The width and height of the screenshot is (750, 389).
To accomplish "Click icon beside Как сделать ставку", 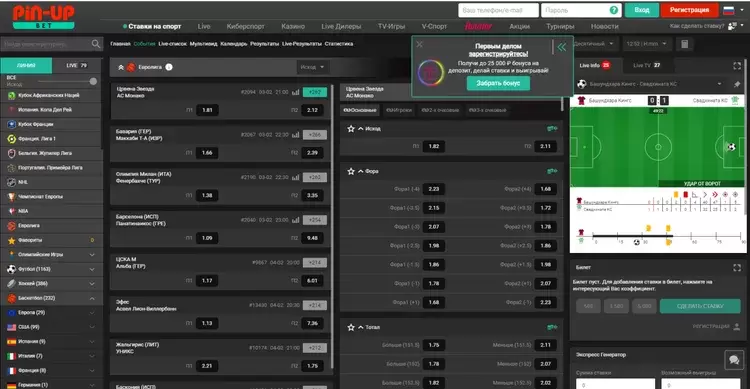I will click(x=732, y=26).
